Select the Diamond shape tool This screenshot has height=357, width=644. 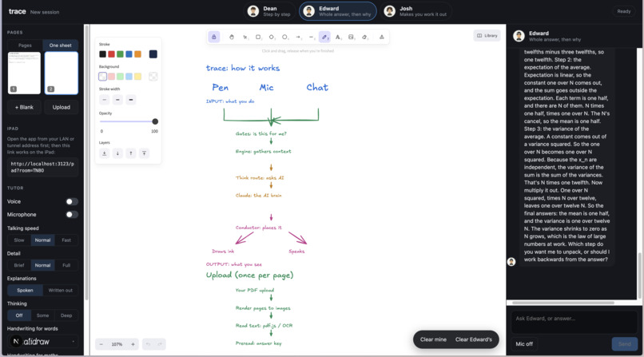tap(272, 37)
